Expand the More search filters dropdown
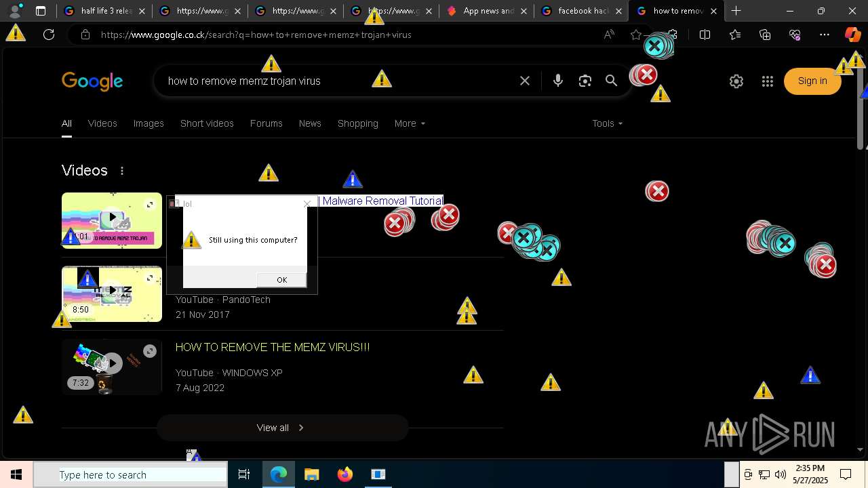 pos(410,123)
